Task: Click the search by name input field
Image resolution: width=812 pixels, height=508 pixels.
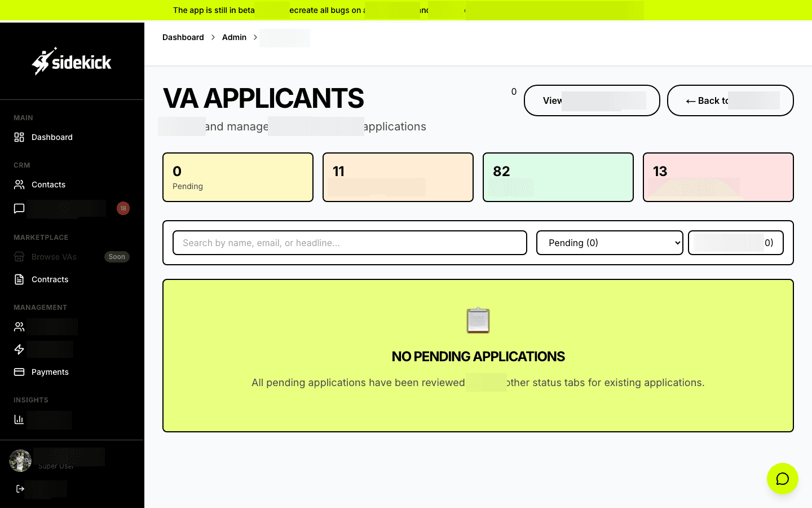Action: (x=350, y=243)
